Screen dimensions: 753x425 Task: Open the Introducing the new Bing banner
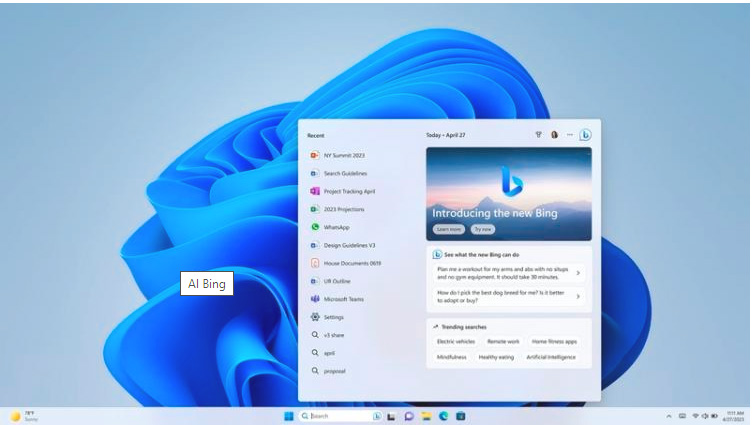[509, 194]
